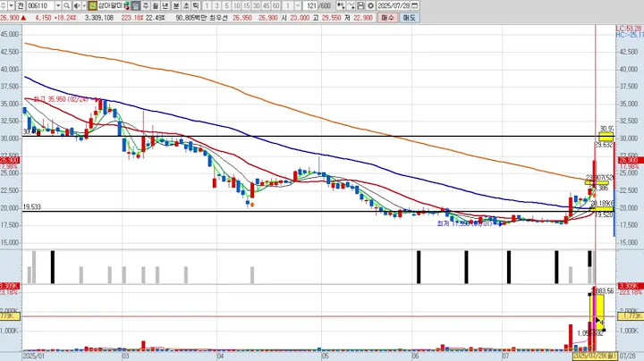The width and height of the screenshot is (644, 361).
Task: Click the 19,533 horizontal line label
Action: (31, 207)
